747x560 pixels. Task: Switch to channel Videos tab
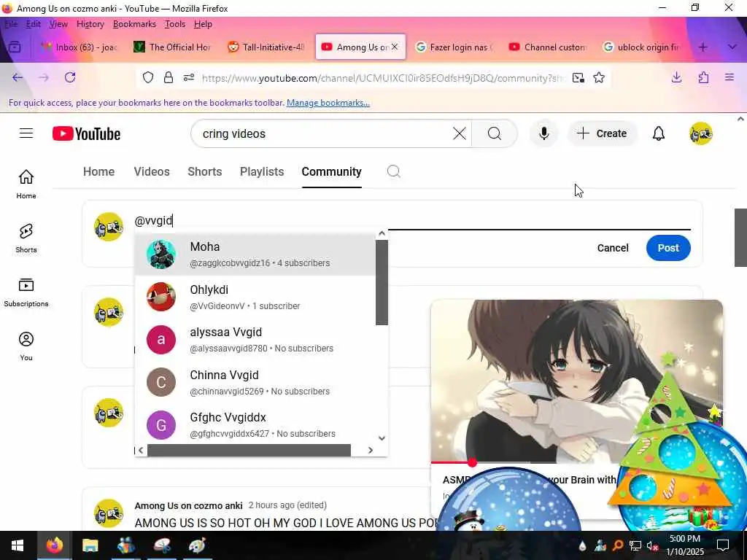[152, 171]
